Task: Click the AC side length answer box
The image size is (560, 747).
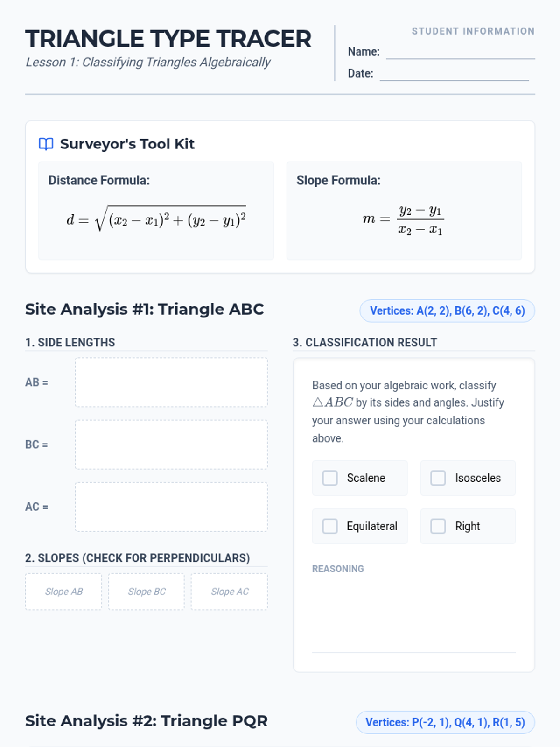Action: (x=171, y=507)
